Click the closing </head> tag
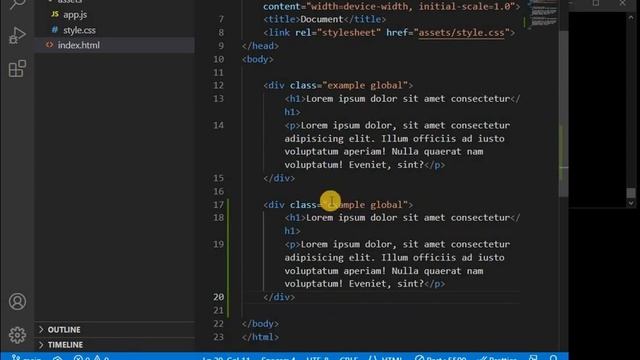The height and width of the screenshot is (360, 640). coord(260,46)
